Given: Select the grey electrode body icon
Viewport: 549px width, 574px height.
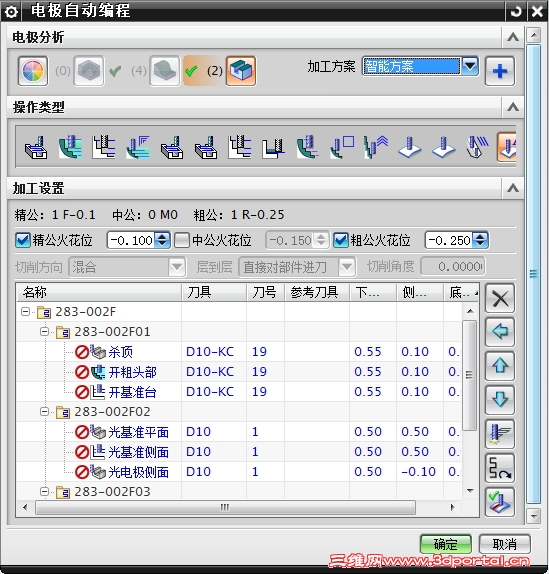Looking at the screenshot, I should coord(89,71).
